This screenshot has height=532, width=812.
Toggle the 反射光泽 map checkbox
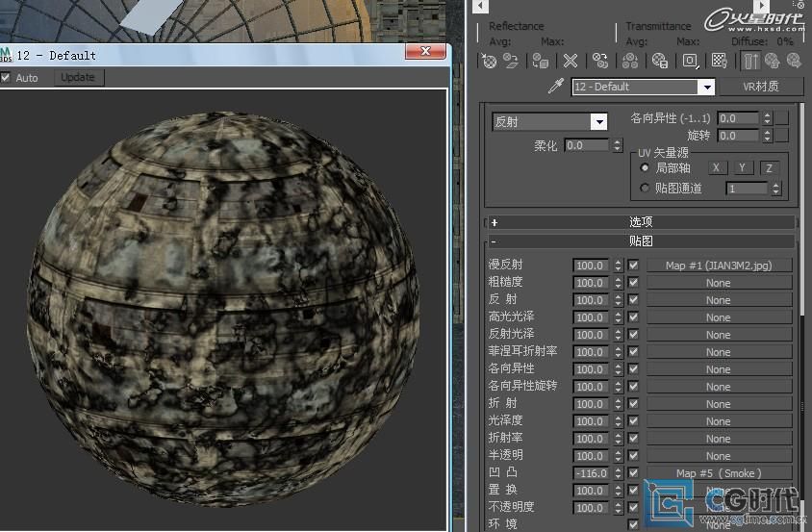pyautogui.click(x=633, y=335)
